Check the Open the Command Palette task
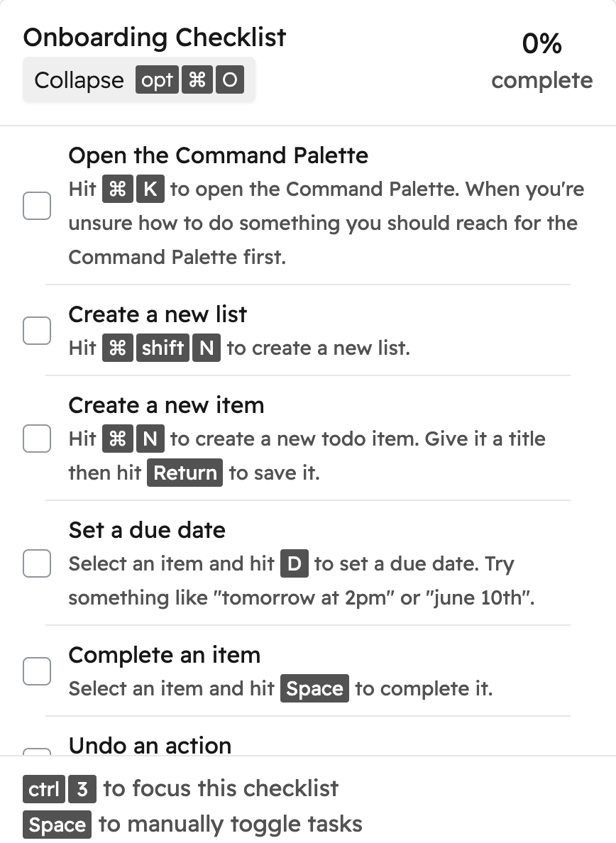 (37, 206)
